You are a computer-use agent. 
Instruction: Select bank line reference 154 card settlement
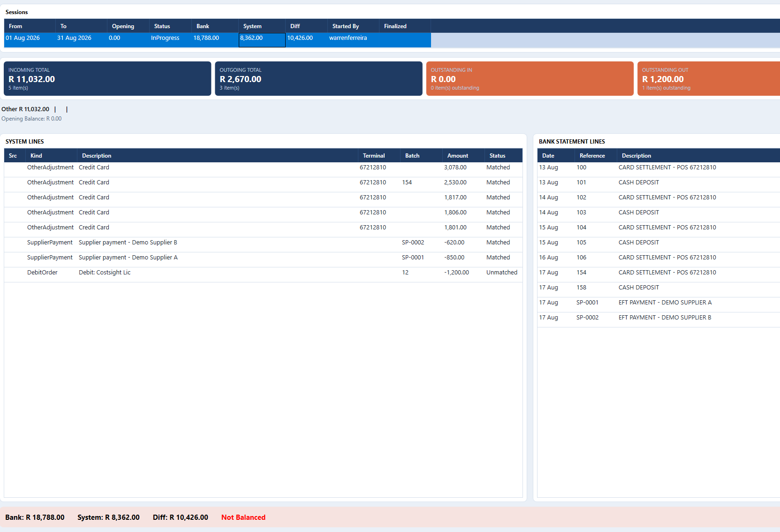(659, 275)
